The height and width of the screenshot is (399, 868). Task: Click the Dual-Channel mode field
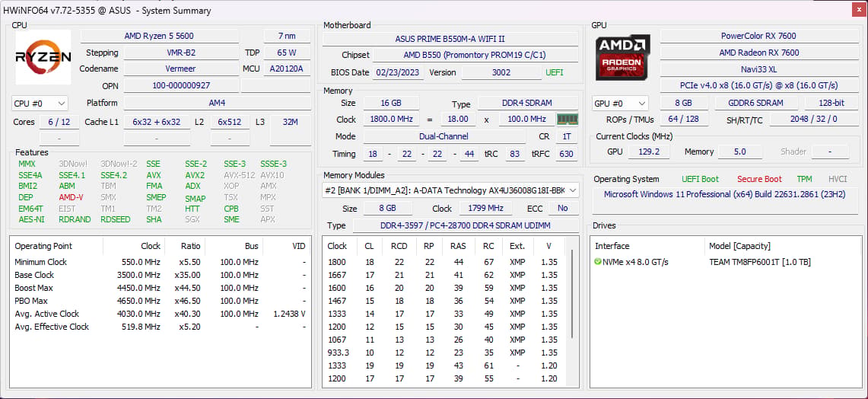444,136
